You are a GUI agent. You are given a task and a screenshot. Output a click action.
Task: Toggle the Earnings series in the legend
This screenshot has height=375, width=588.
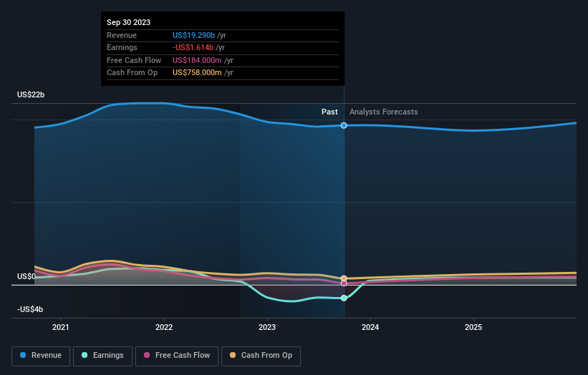(x=102, y=356)
